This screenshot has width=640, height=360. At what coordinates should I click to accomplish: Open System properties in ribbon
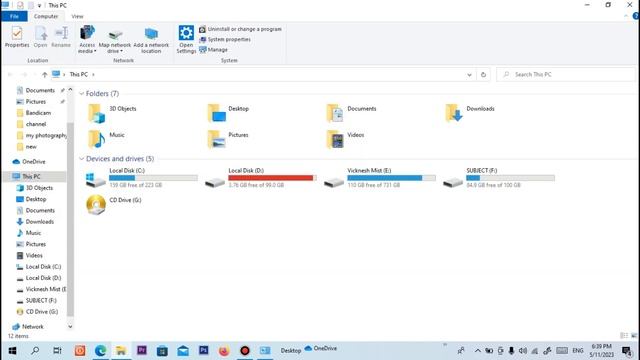225,40
